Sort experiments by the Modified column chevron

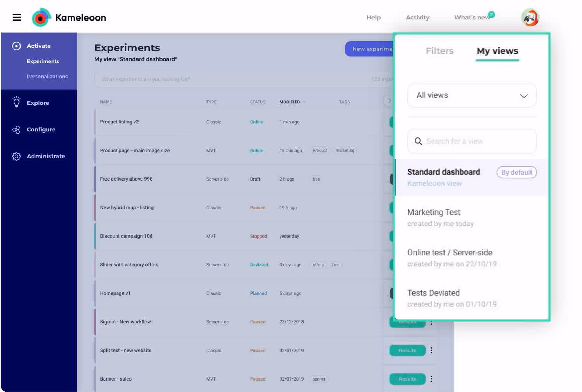304,102
